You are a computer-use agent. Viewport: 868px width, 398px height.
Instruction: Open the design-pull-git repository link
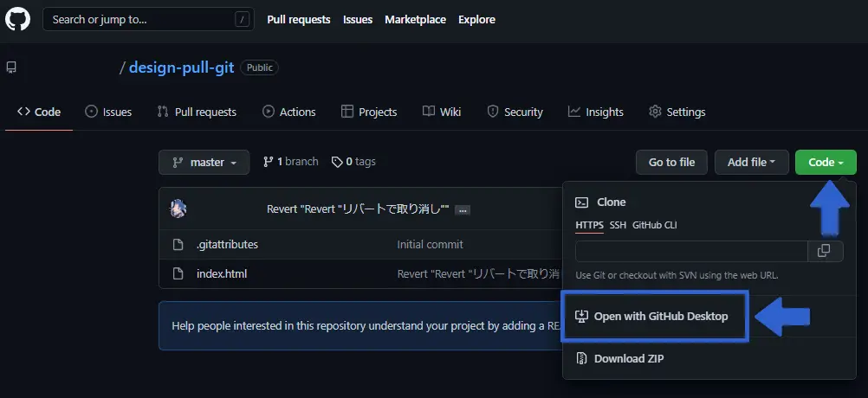click(182, 67)
